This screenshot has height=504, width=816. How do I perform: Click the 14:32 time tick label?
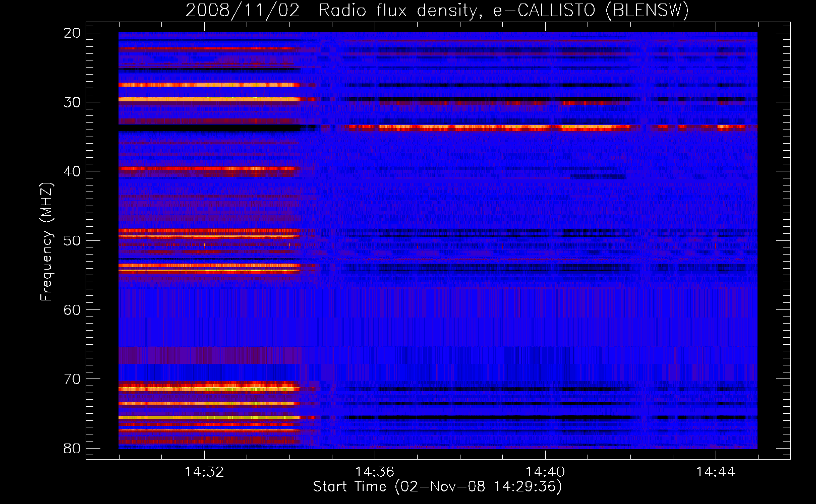pos(204,472)
